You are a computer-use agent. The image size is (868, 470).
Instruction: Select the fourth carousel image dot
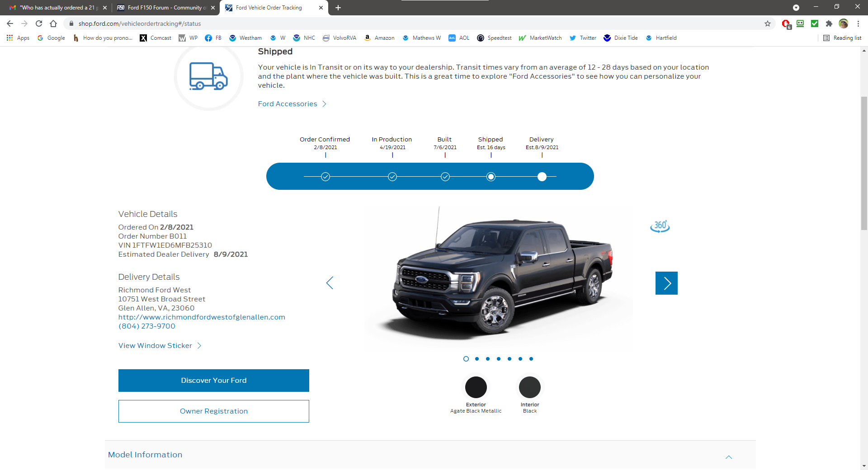coord(499,359)
